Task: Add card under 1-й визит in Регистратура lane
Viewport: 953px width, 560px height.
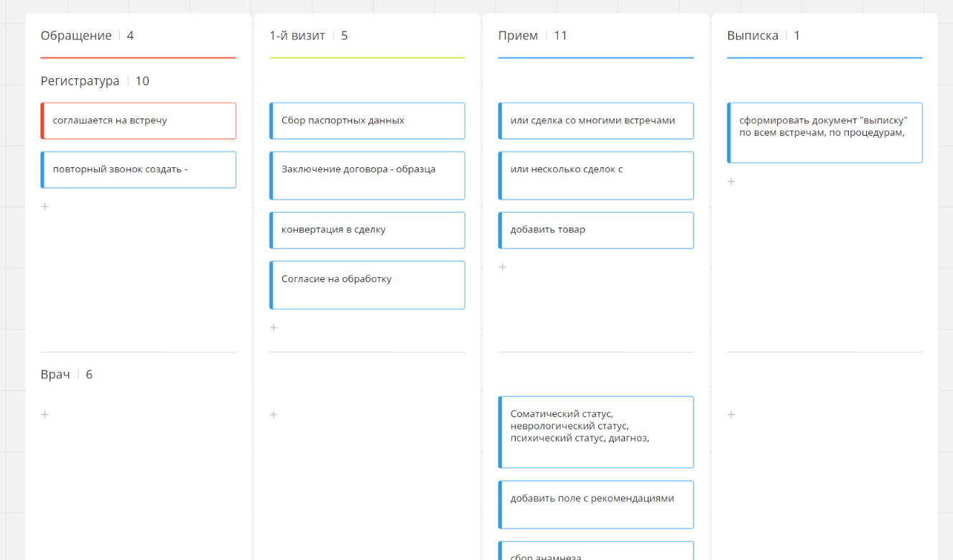Action: click(274, 328)
